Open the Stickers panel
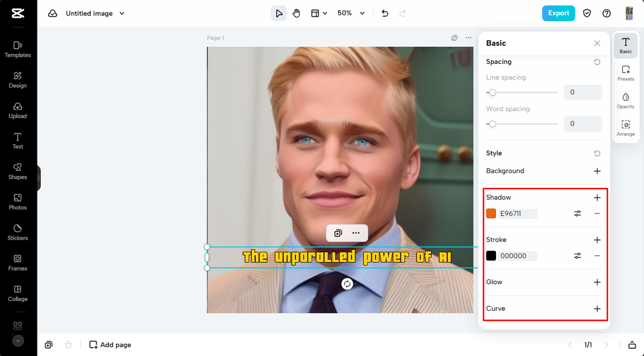The height and width of the screenshot is (356, 644). [18, 232]
